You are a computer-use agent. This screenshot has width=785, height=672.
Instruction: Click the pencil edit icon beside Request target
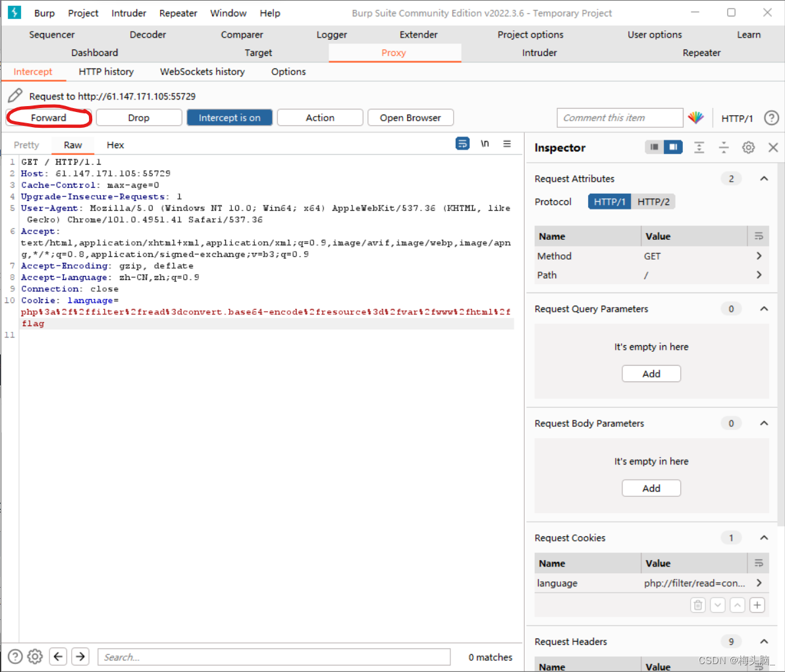15,96
